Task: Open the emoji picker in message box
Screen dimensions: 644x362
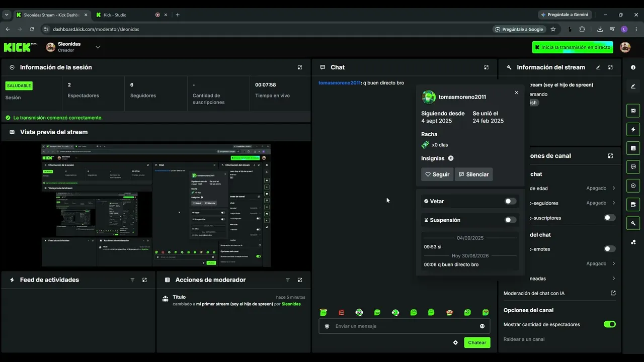Action: [x=482, y=326]
